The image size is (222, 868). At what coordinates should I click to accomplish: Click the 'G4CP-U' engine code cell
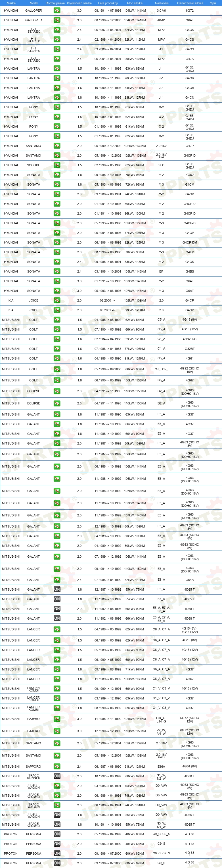(189, 203)
